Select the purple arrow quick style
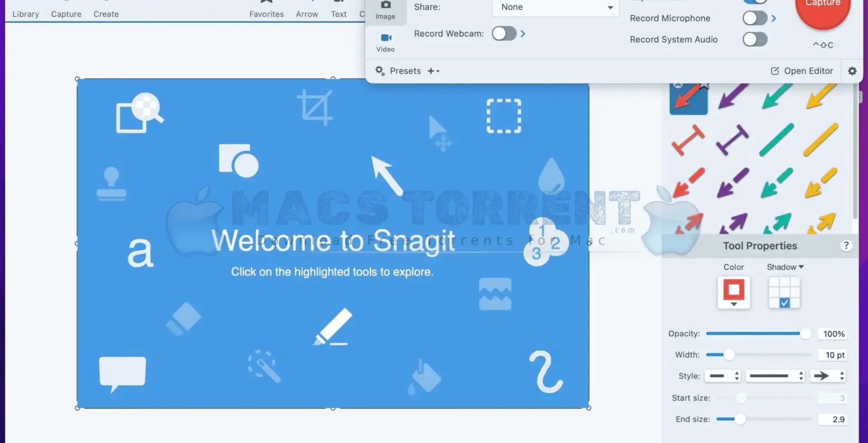This screenshot has width=868, height=443. (733, 96)
